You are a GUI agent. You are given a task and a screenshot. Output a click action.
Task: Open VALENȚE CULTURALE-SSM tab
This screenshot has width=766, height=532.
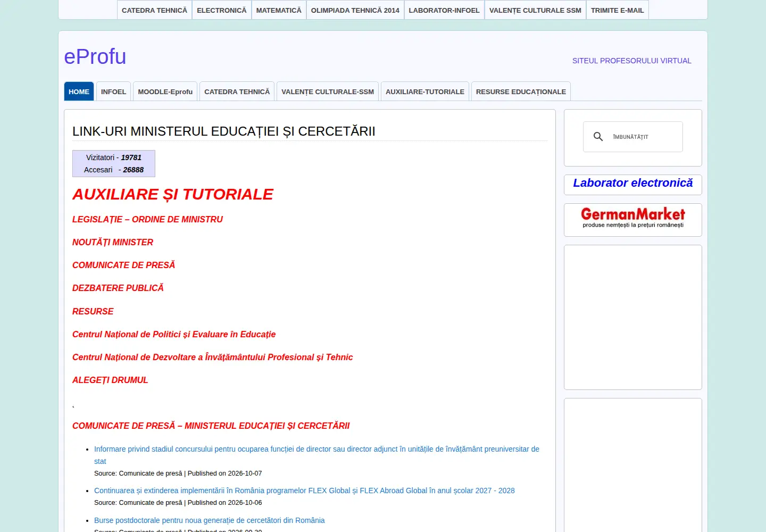click(328, 92)
